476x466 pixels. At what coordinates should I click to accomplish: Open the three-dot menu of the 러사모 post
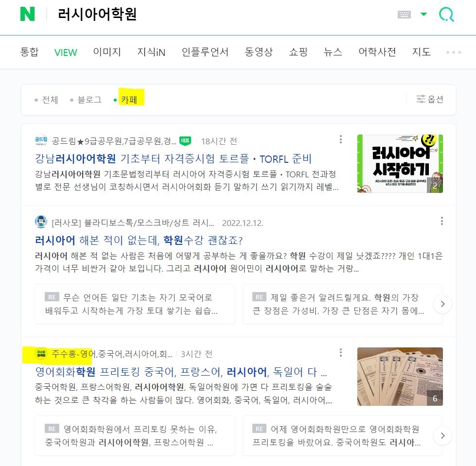(x=441, y=221)
